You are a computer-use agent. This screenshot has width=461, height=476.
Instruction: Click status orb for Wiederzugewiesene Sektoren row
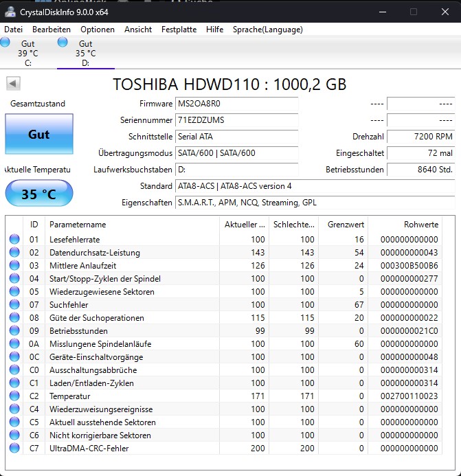[14, 291]
